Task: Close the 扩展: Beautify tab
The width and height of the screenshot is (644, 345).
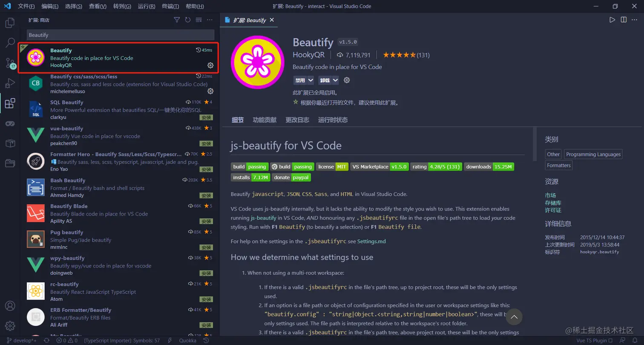Action: pyautogui.click(x=272, y=20)
